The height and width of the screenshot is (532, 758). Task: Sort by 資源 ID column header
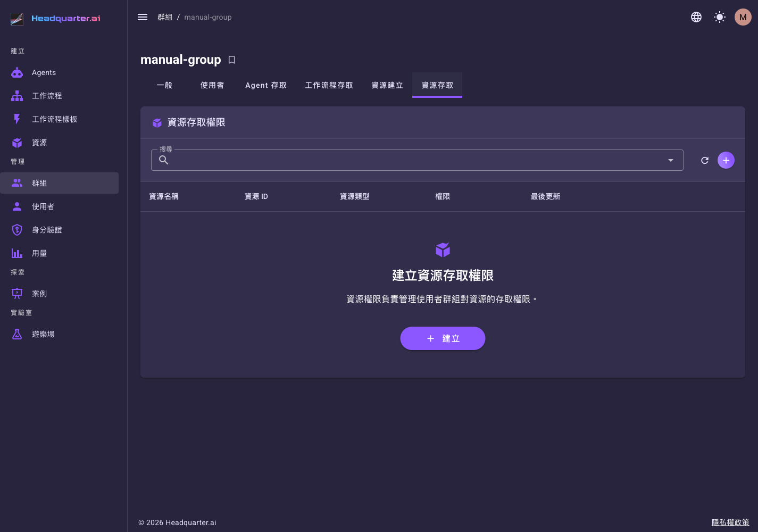click(x=256, y=196)
